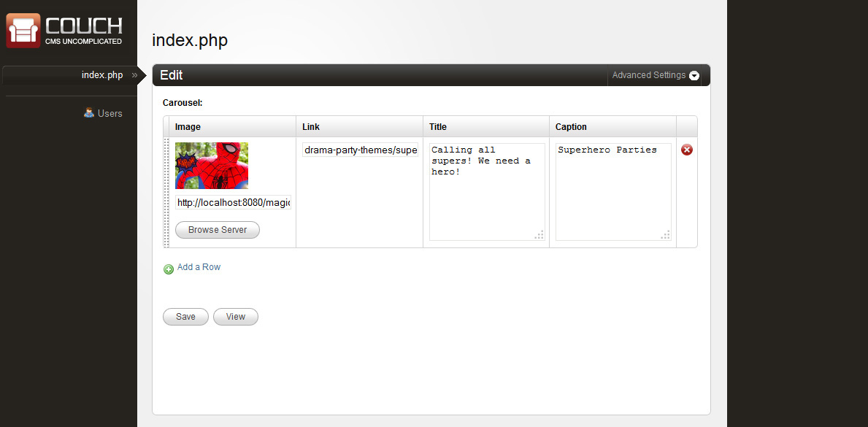The height and width of the screenshot is (427, 868).
Task: Click the Advanced Settings arrow icon
Action: tap(694, 76)
